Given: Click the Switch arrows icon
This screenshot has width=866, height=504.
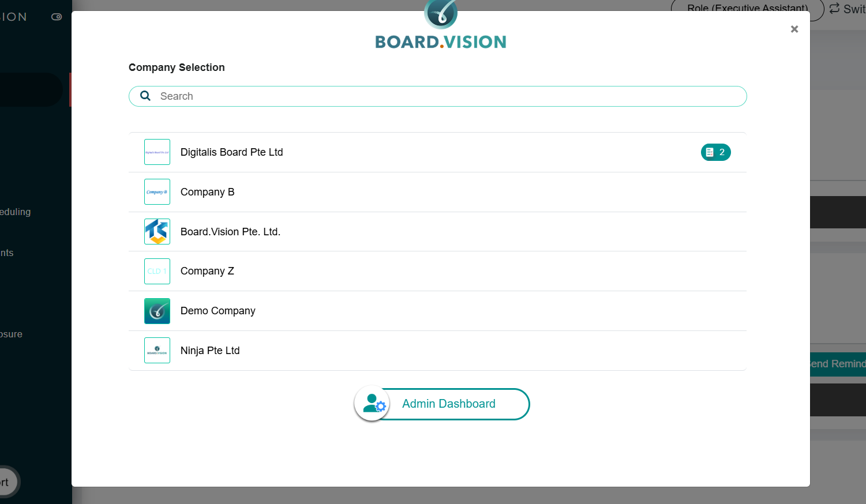Looking at the screenshot, I should pyautogui.click(x=834, y=9).
